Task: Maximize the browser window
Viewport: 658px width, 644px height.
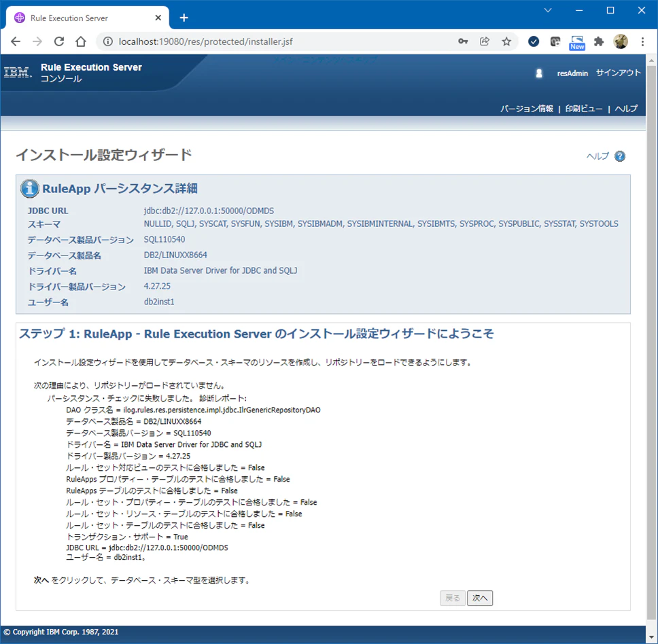Action: (610, 10)
